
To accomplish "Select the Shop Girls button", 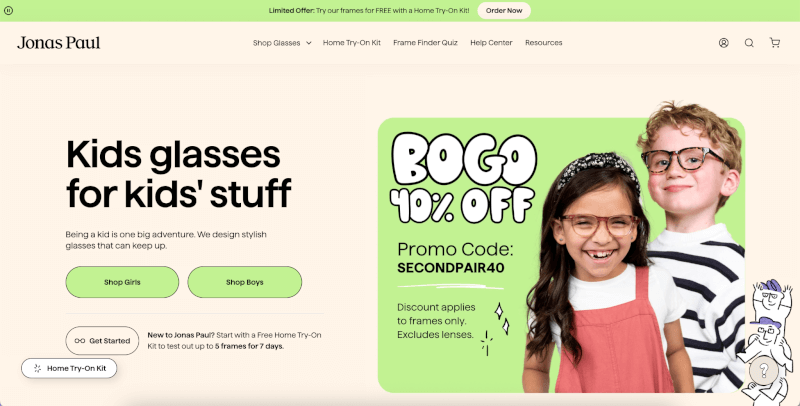I will tap(122, 282).
